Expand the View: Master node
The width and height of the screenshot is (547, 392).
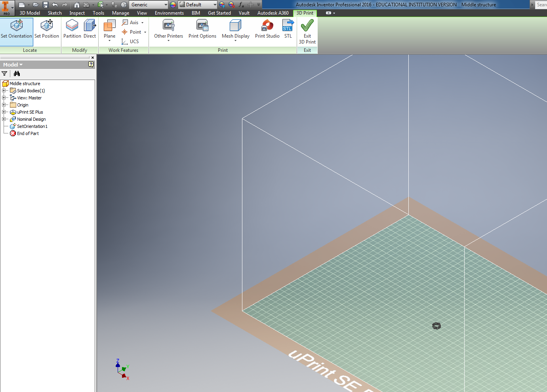pyautogui.click(x=4, y=98)
